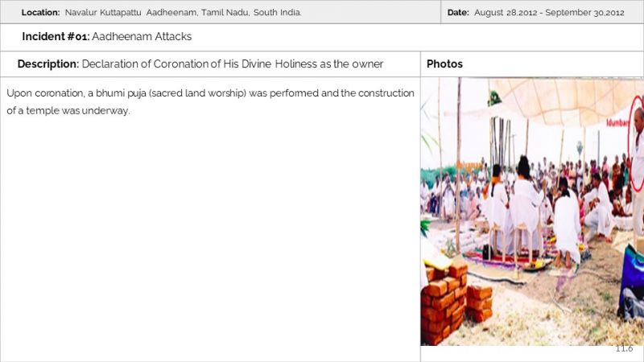Screen dimensions: 644x362
Task: Select the August 28 to September 30 date range
Action: point(549,12)
